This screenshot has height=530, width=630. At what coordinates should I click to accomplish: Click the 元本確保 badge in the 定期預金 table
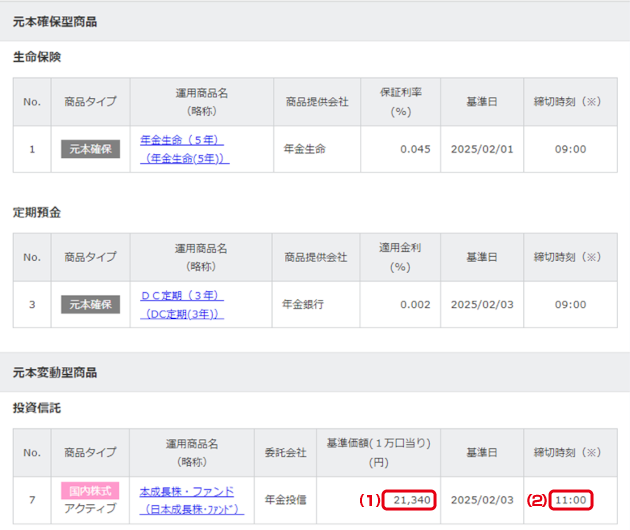pos(90,304)
